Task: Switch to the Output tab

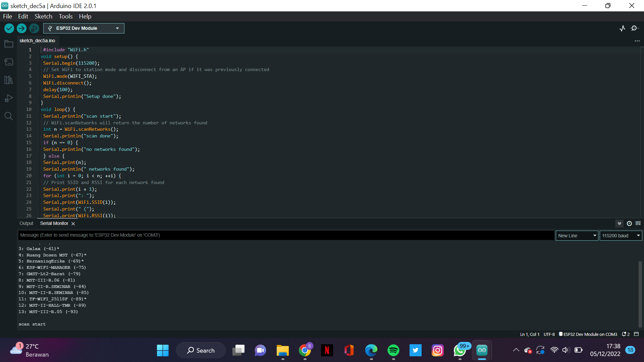Action: (26, 223)
